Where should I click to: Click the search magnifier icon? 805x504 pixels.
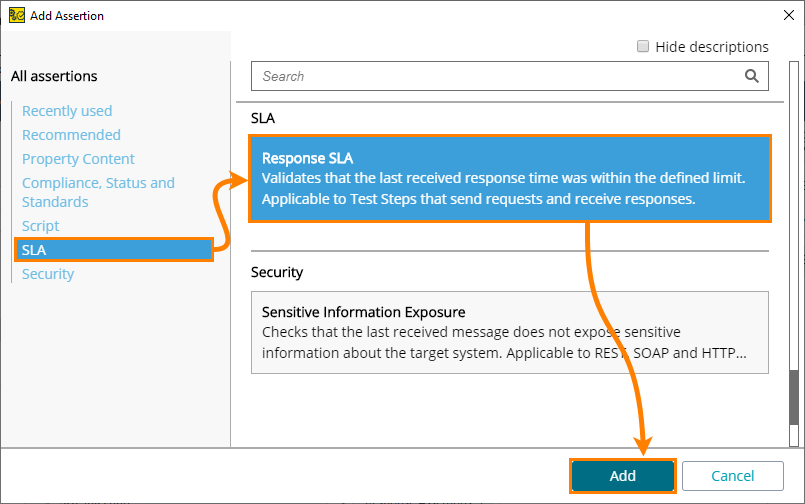pyautogui.click(x=752, y=76)
